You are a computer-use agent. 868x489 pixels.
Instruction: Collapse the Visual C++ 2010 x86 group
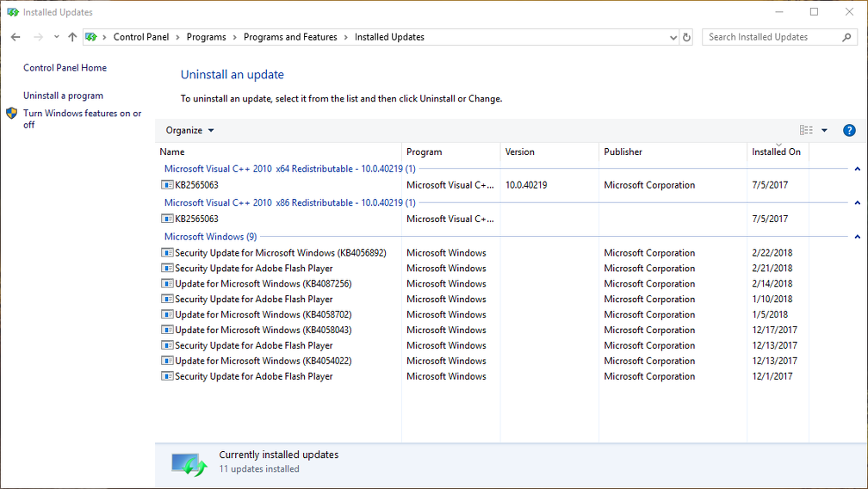[857, 202]
